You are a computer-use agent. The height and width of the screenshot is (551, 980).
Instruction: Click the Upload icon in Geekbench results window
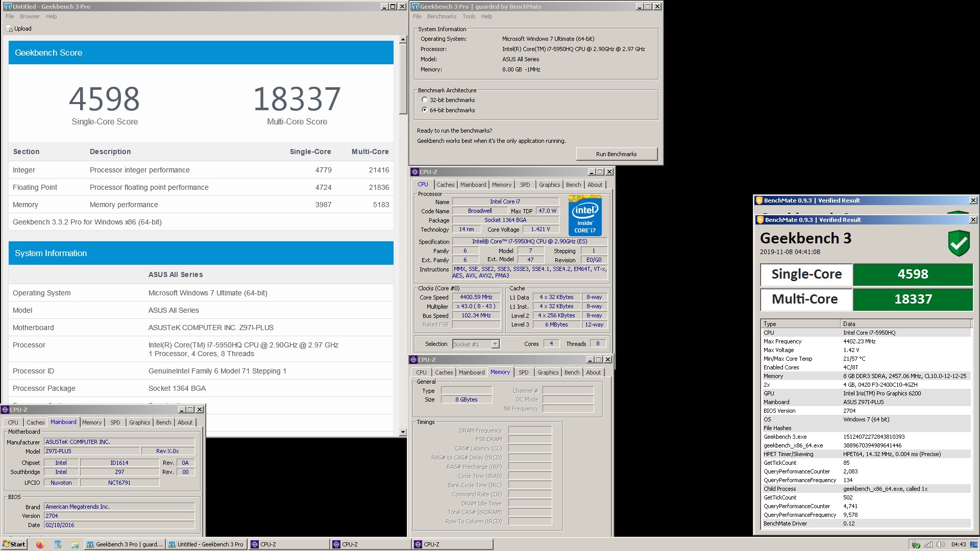click(x=9, y=29)
